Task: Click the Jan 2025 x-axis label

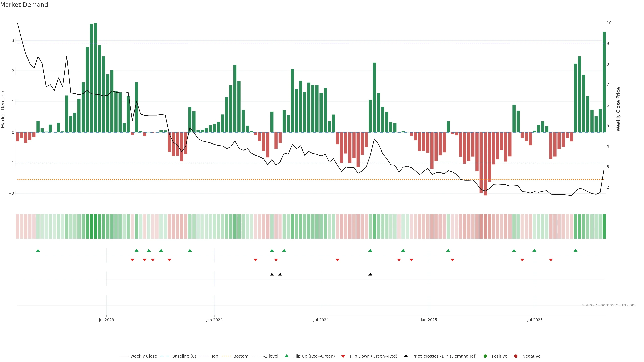Action: click(429, 320)
